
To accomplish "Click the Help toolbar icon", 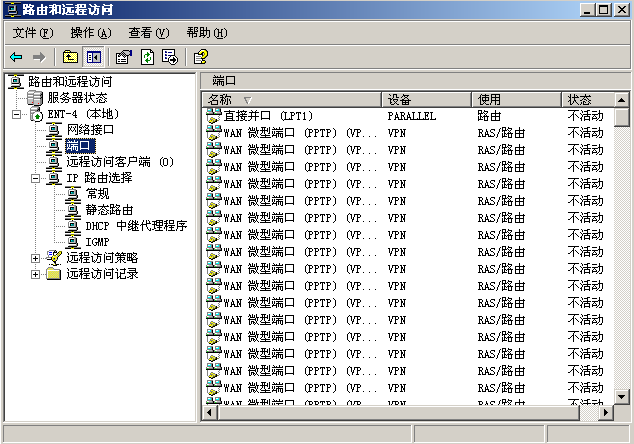I will pos(200,57).
